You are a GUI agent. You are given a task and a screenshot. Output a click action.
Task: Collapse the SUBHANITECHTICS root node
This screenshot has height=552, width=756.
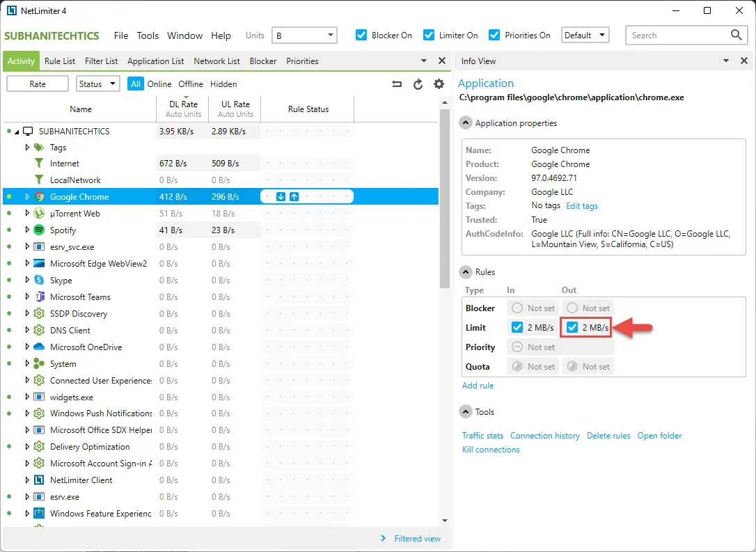(17, 132)
